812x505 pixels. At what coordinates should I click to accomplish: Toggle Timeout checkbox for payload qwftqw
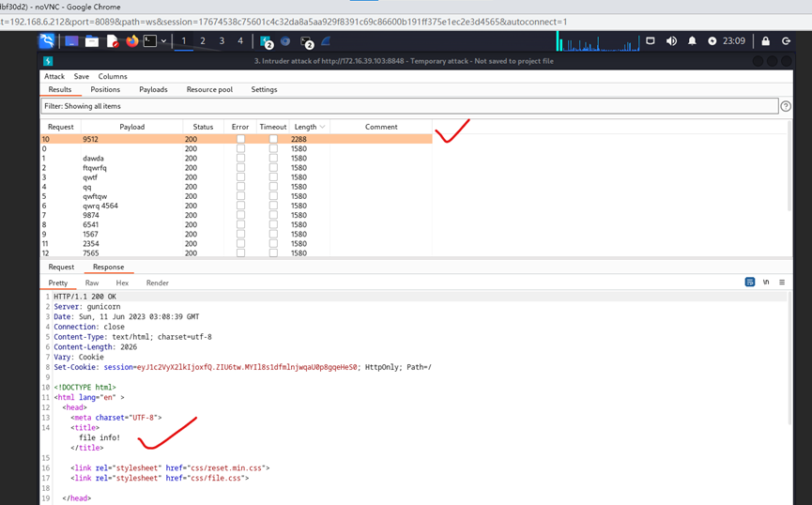click(x=273, y=196)
